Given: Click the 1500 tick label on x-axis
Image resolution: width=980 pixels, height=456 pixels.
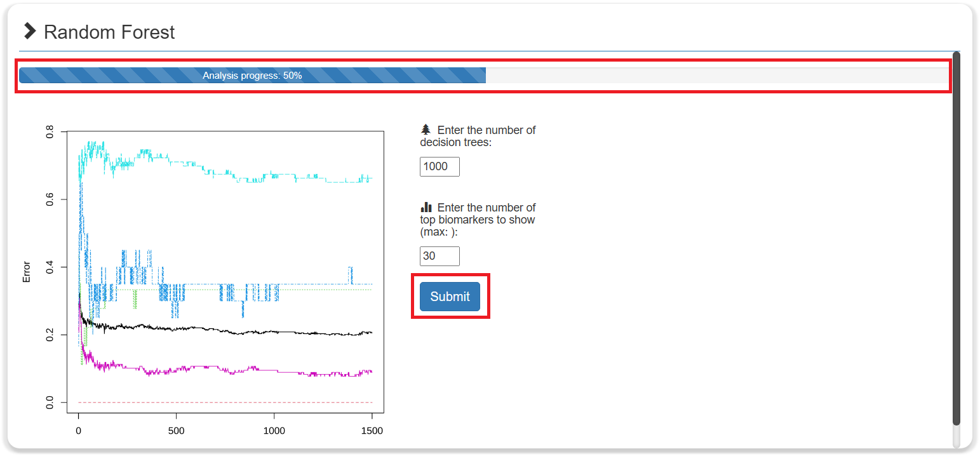Looking at the screenshot, I should tap(372, 431).
